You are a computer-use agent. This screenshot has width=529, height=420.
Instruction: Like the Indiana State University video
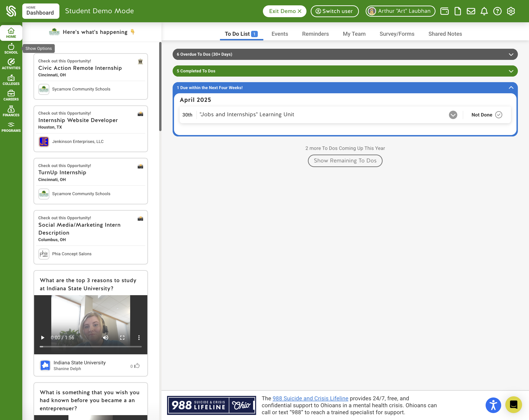click(137, 365)
